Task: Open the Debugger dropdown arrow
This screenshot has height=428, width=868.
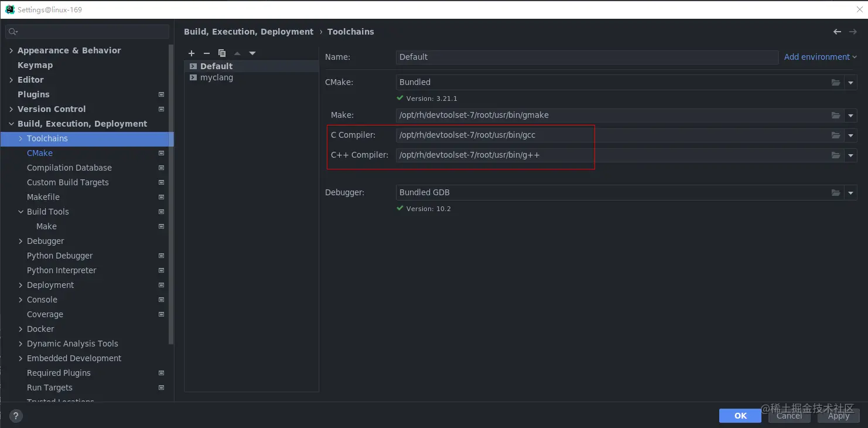Action: pos(851,193)
